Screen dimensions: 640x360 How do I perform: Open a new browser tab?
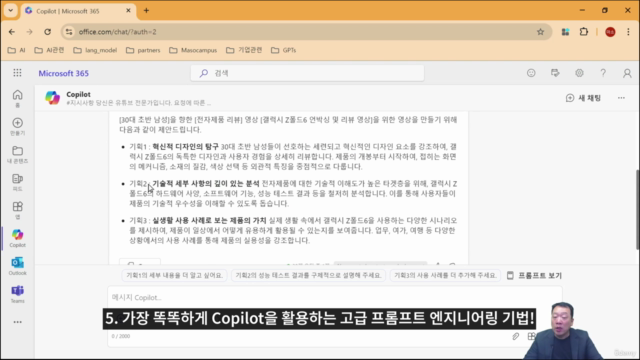click(x=147, y=11)
